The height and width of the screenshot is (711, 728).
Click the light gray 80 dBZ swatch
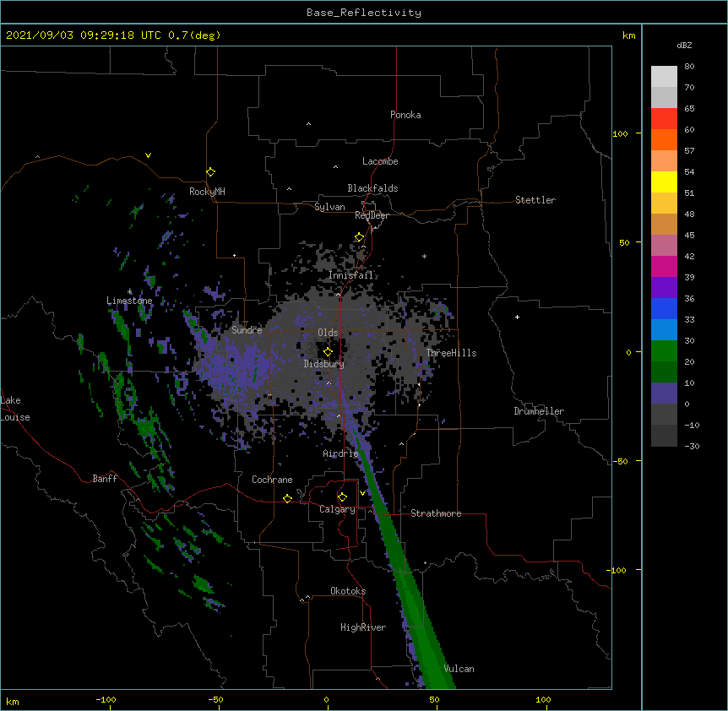pos(664,76)
